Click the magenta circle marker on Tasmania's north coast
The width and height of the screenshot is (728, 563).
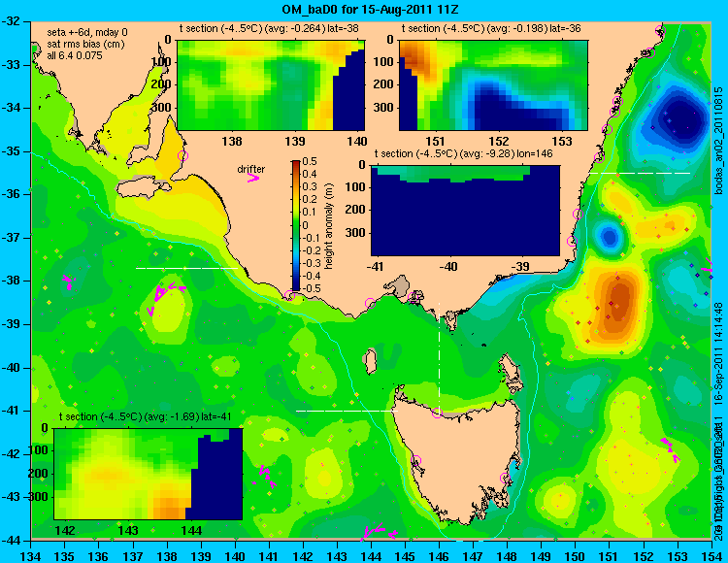click(x=437, y=413)
